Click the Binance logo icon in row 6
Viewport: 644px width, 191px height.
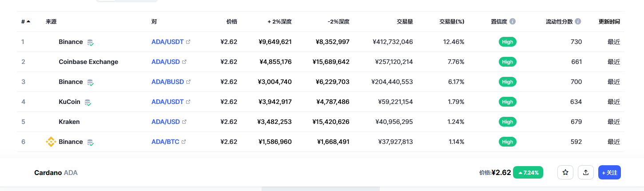pos(51,142)
